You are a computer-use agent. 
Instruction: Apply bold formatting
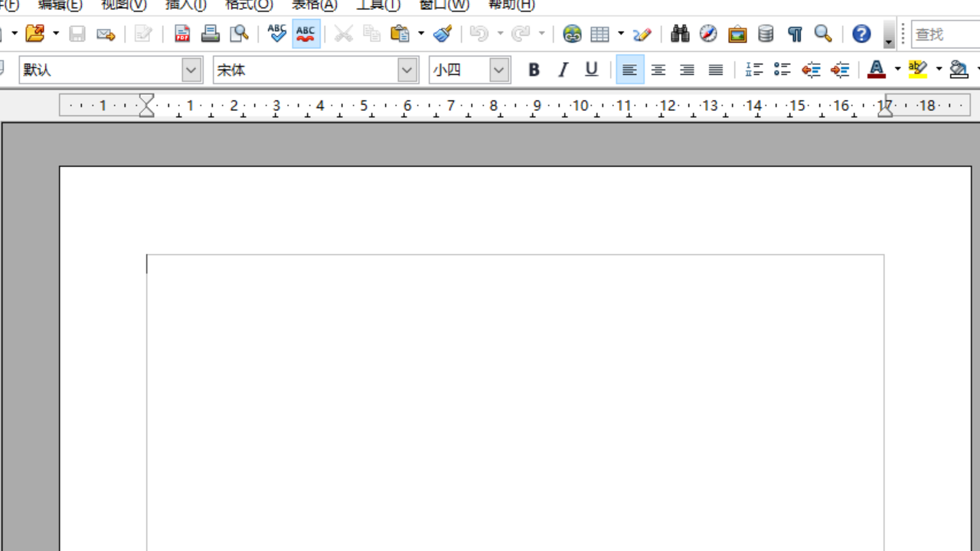coord(534,70)
